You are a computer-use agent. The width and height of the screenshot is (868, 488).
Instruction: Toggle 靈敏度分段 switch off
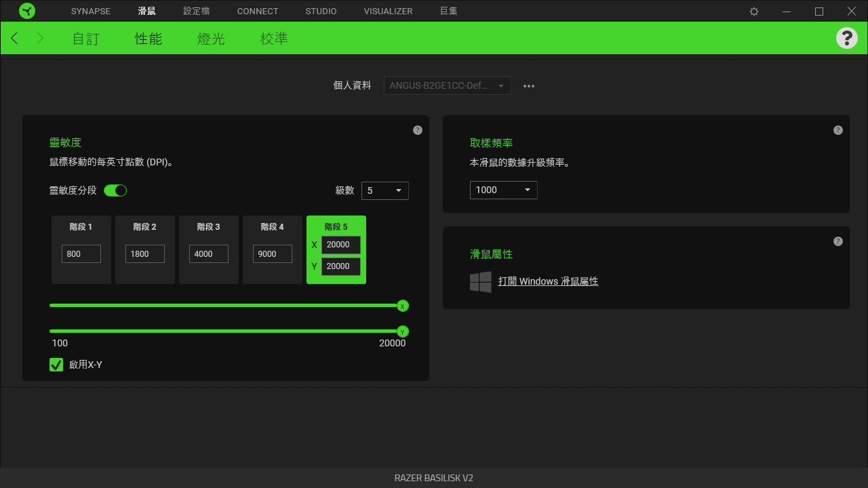(x=115, y=190)
